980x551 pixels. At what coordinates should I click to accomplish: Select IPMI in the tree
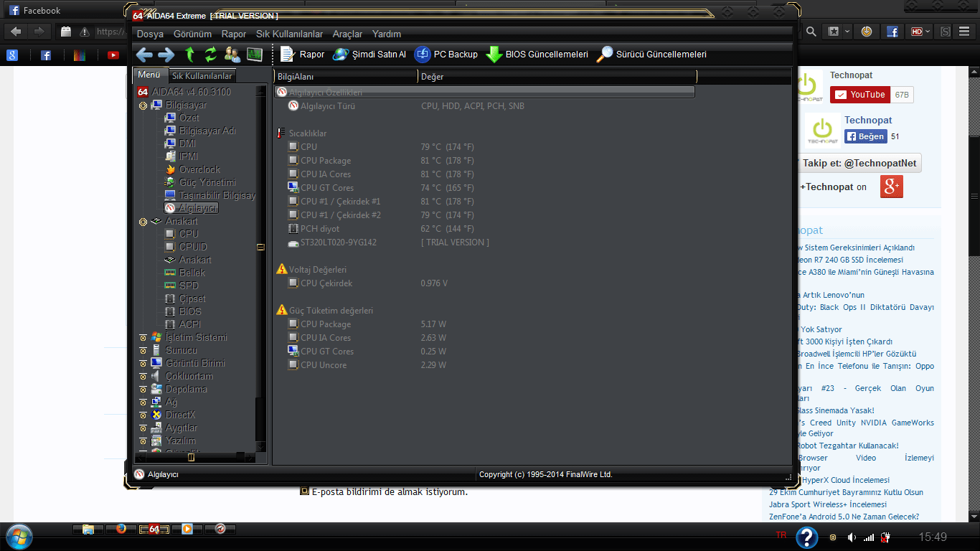189,156
